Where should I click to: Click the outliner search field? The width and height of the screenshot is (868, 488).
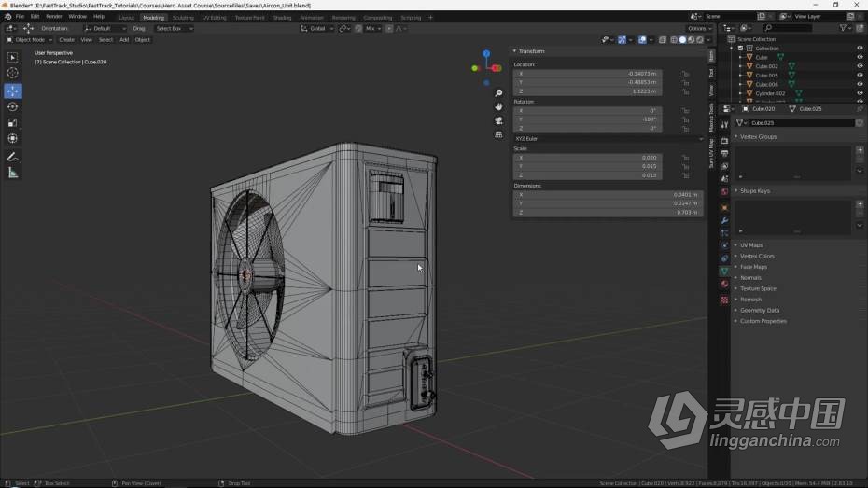[789, 28]
